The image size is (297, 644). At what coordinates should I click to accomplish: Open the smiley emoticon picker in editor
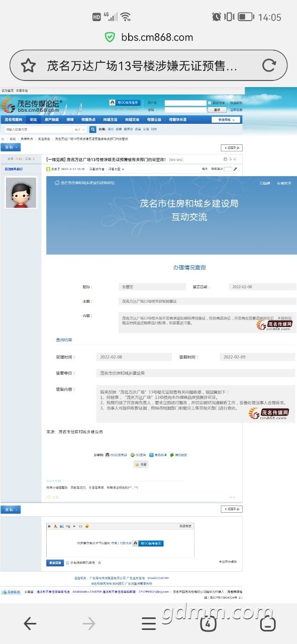(x=87, y=526)
